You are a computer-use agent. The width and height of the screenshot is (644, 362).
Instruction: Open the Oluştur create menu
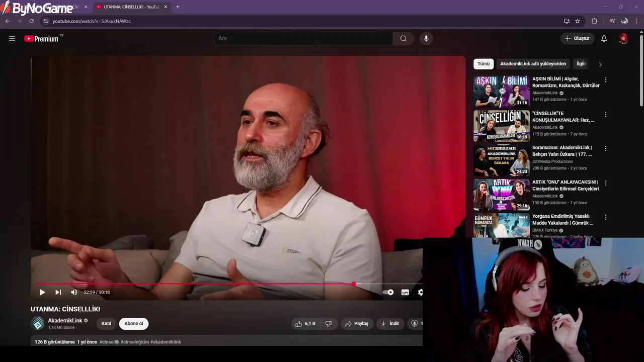[577, 39]
